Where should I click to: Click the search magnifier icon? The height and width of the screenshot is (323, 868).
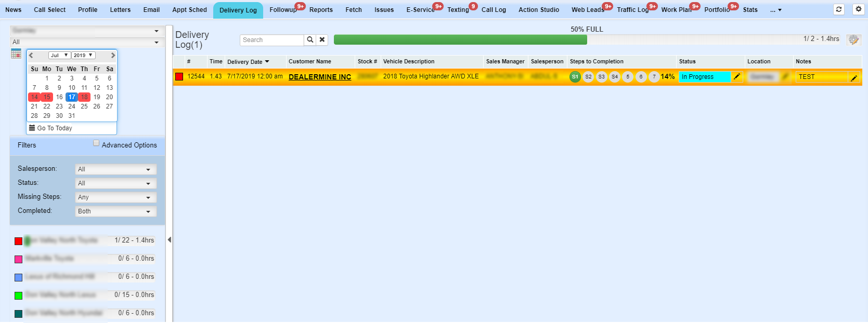point(310,40)
